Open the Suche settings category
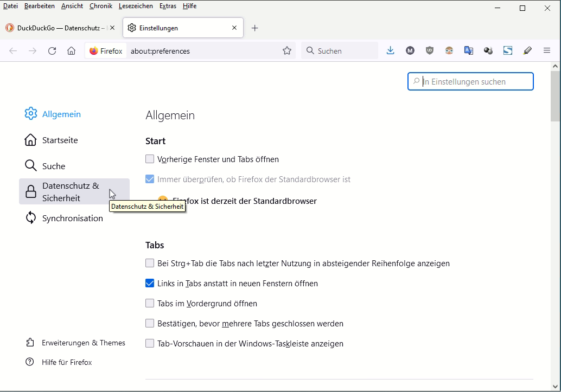 point(74,166)
